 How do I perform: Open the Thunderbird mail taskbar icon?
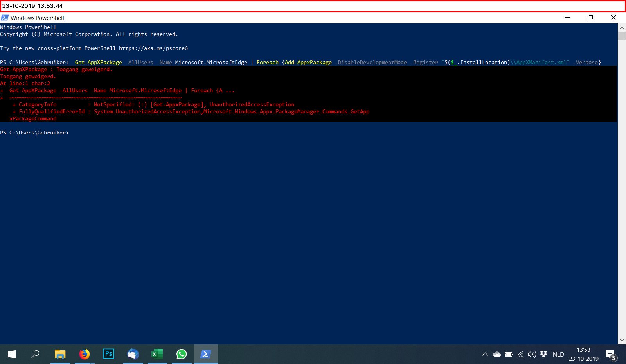coord(133,354)
